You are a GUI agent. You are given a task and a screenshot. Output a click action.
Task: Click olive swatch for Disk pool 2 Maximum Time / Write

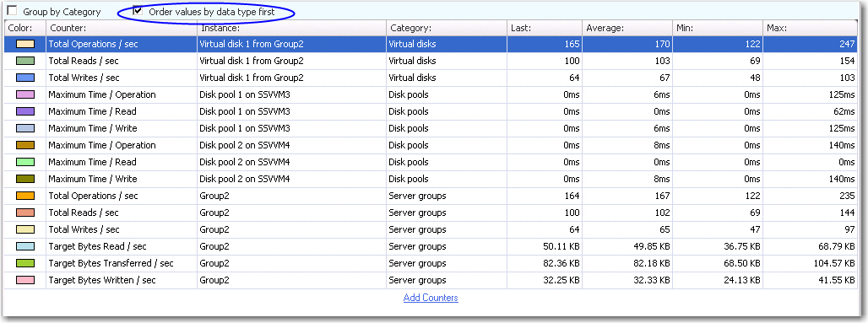point(26,179)
